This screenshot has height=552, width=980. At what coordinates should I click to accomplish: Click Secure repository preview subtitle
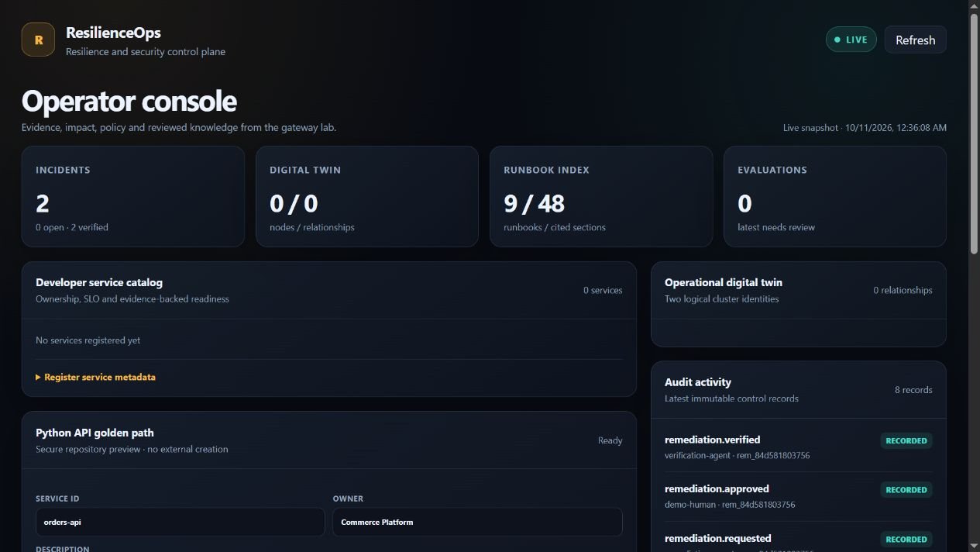[132, 450]
